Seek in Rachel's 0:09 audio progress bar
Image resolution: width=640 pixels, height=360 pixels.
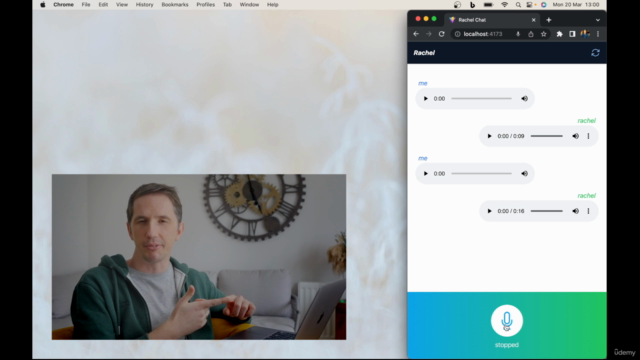pos(547,136)
